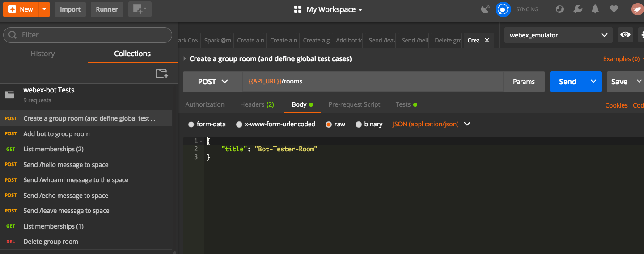The image size is (644, 254).
Task: Open the Examples (0) dropdown
Action: click(x=623, y=59)
